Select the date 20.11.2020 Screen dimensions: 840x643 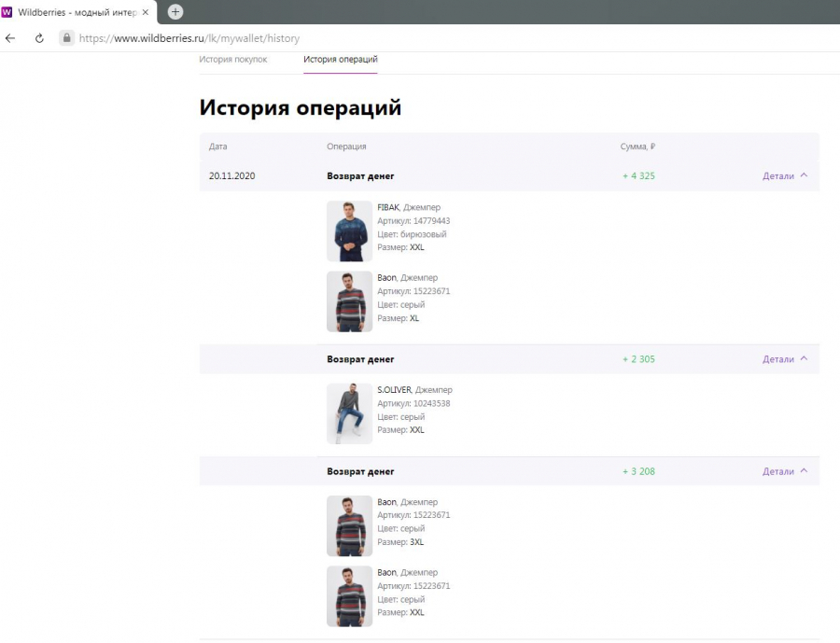coord(232,175)
